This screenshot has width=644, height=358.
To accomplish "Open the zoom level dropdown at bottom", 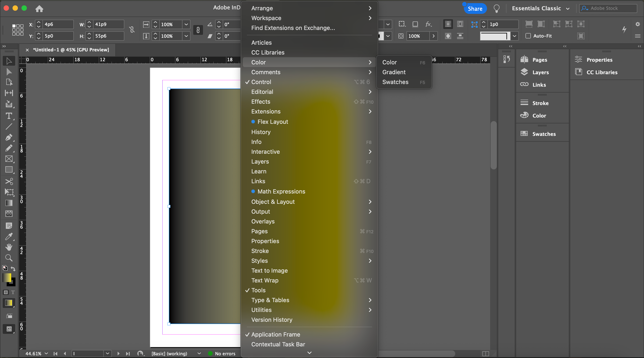I will tap(46, 354).
